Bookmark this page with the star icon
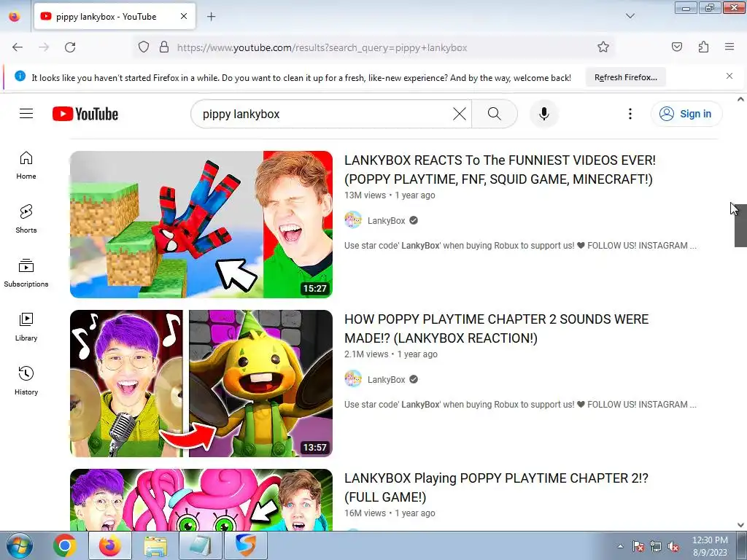The height and width of the screenshot is (560, 747). click(x=603, y=47)
